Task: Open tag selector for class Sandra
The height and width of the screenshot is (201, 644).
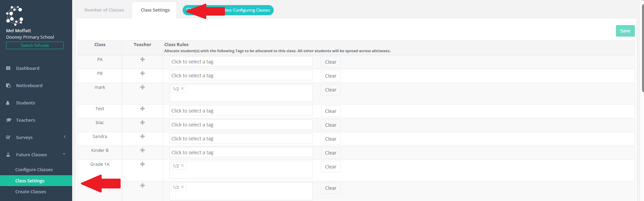Action: [241, 139]
